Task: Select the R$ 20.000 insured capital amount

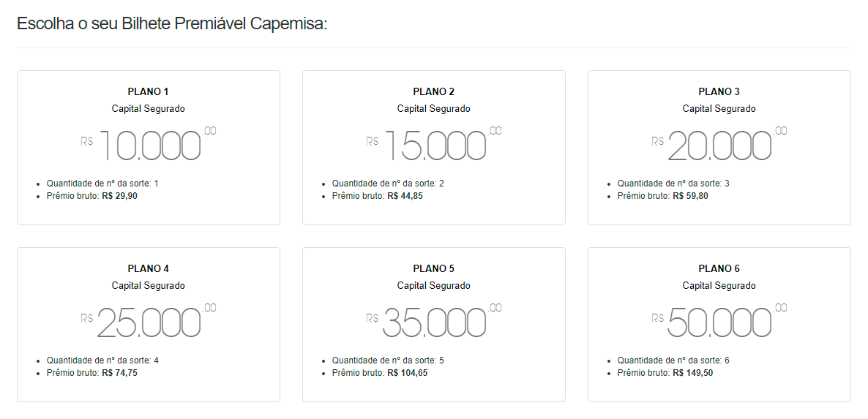Action: coord(719,145)
